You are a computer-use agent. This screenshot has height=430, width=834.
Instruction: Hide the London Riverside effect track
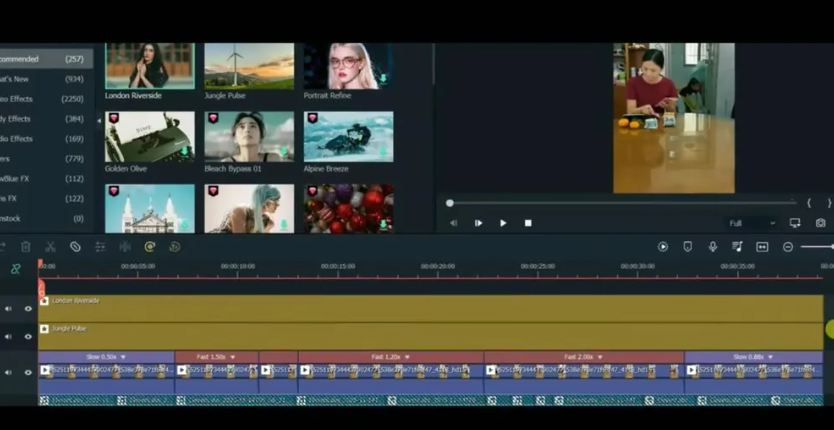click(x=28, y=308)
